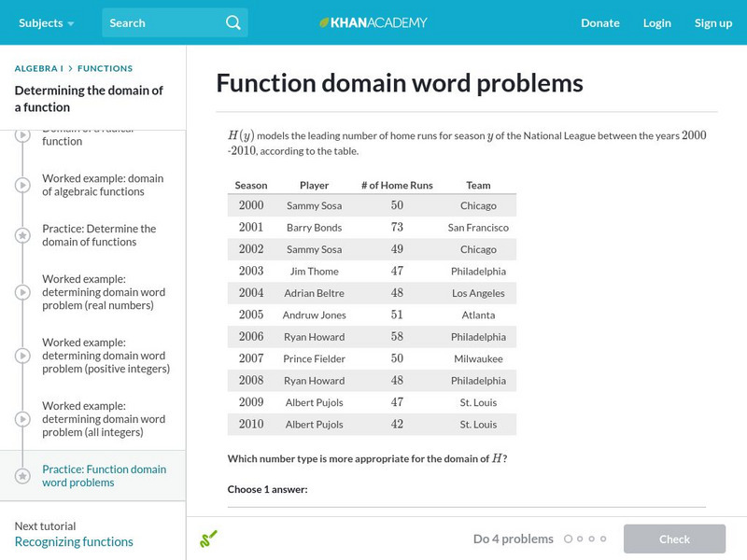Click inside the Search input field

[154, 21]
